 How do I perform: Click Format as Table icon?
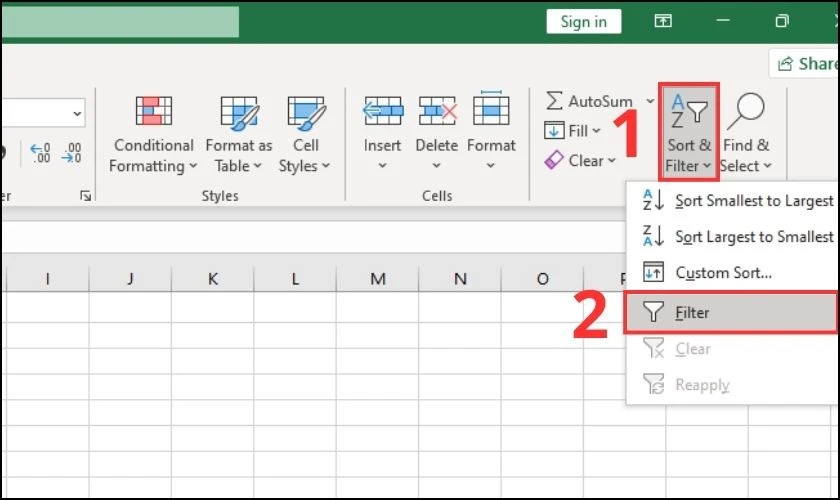pos(239,113)
